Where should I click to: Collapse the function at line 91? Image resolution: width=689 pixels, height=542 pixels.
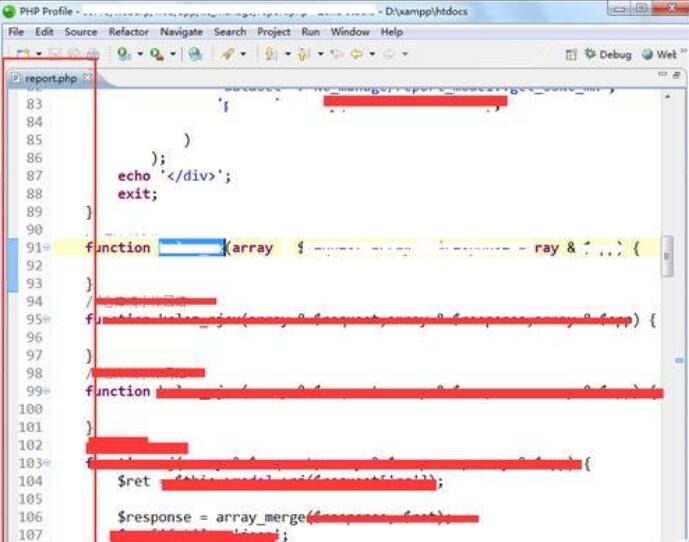(x=47, y=248)
